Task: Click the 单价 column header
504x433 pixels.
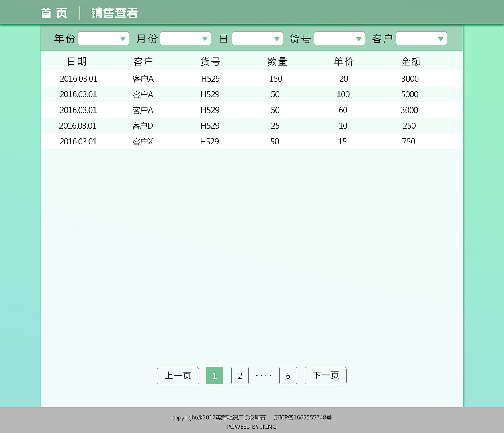Action: pos(344,62)
